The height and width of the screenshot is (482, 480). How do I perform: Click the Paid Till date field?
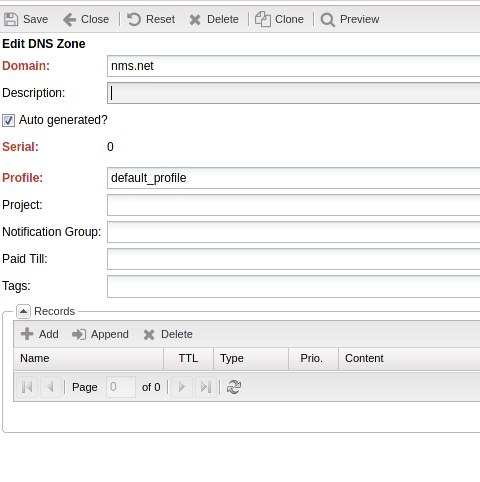pyautogui.click(x=293, y=259)
